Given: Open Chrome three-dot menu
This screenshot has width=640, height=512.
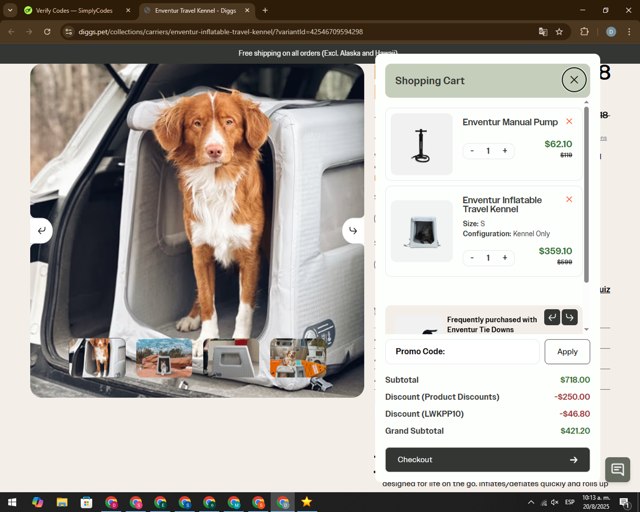Looking at the screenshot, I should coord(629,32).
